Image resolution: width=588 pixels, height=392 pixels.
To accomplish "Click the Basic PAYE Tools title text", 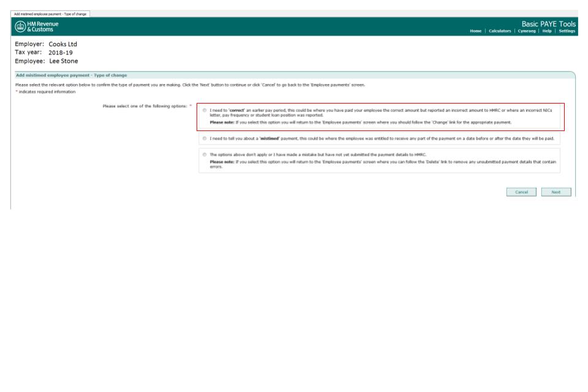I will [x=549, y=24].
